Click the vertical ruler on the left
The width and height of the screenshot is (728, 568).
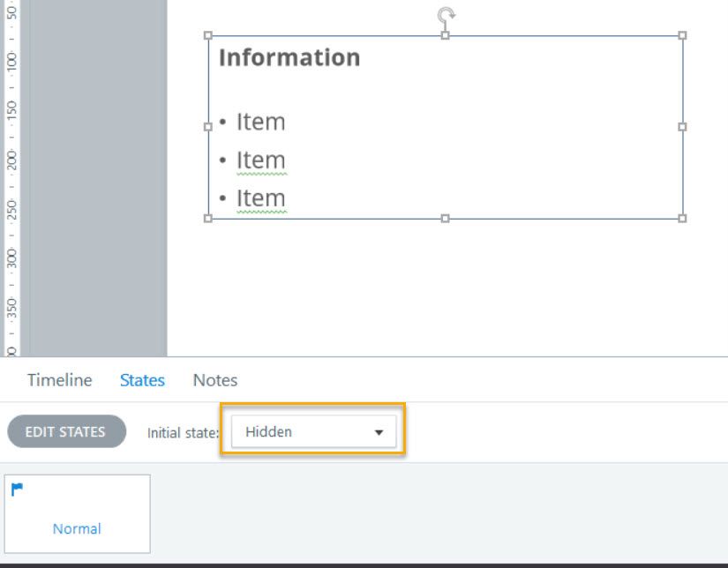coord(11,176)
